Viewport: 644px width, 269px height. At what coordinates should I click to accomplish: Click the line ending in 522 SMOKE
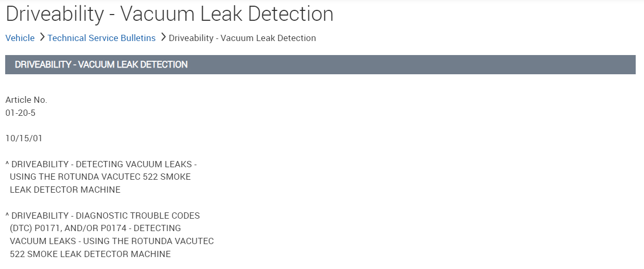(100, 177)
